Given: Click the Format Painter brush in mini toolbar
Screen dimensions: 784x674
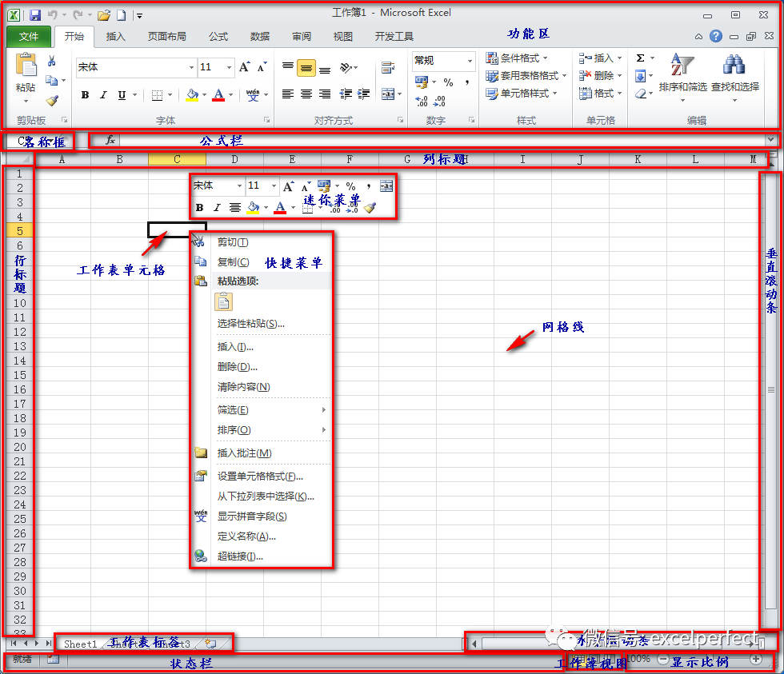Looking at the screenshot, I should pyautogui.click(x=370, y=207).
